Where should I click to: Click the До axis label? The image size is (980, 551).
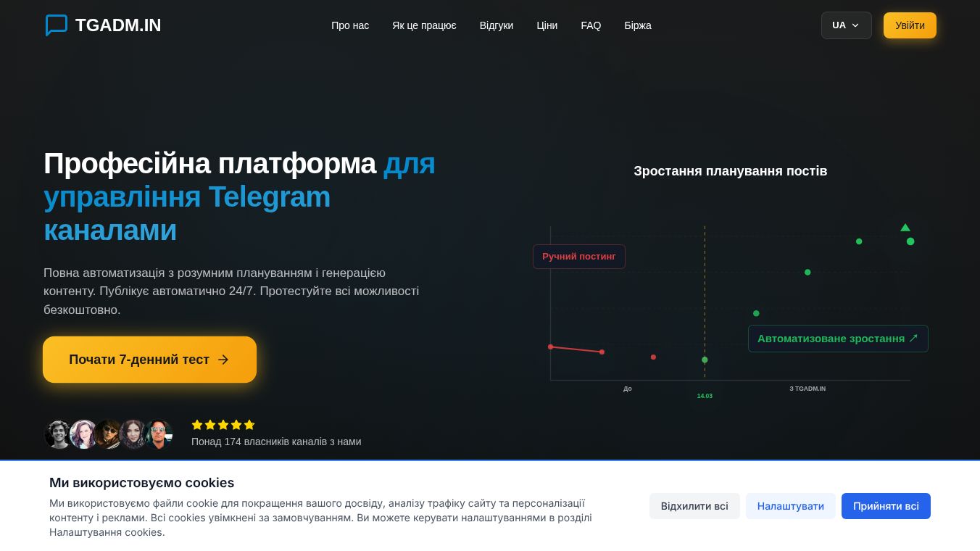point(628,389)
